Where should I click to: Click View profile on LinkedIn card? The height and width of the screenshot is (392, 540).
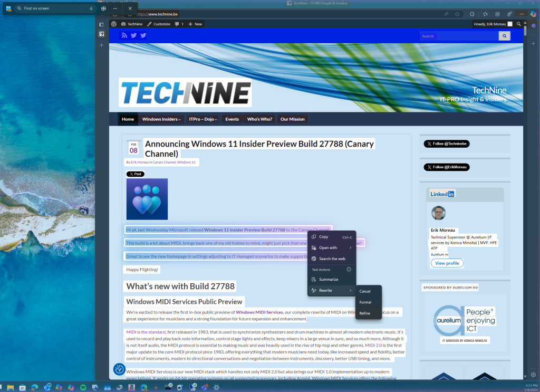[x=447, y=263]
